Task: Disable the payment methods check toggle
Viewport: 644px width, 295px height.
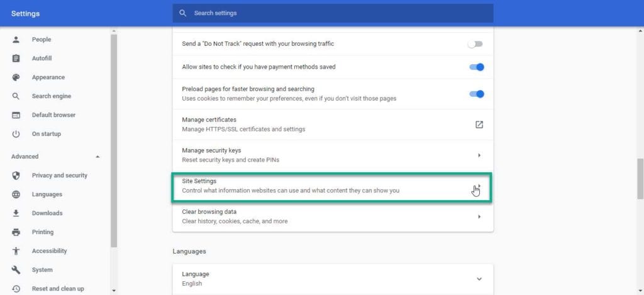Action: (x=477, y=67)
